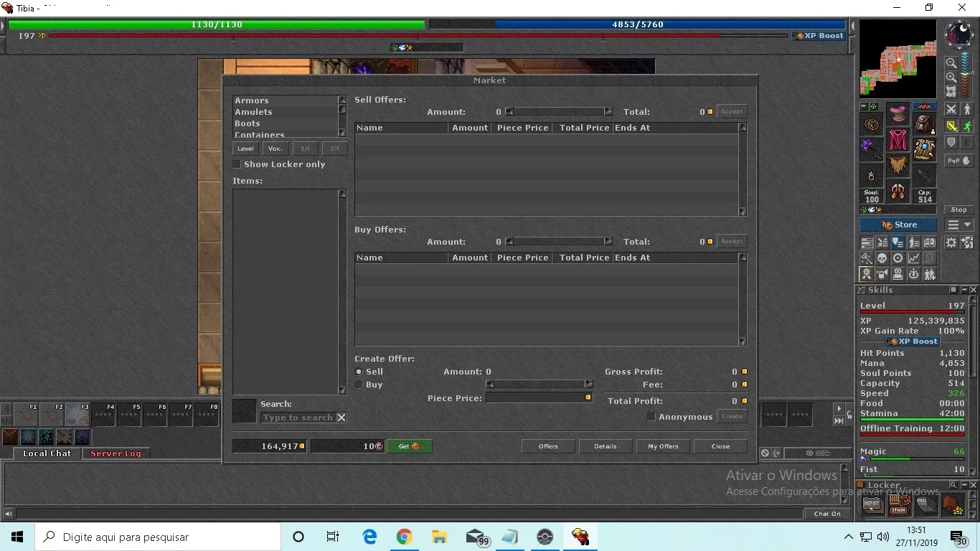
Task: Open the hamburger menu dropdown under Stop
Action: point(958,225)
